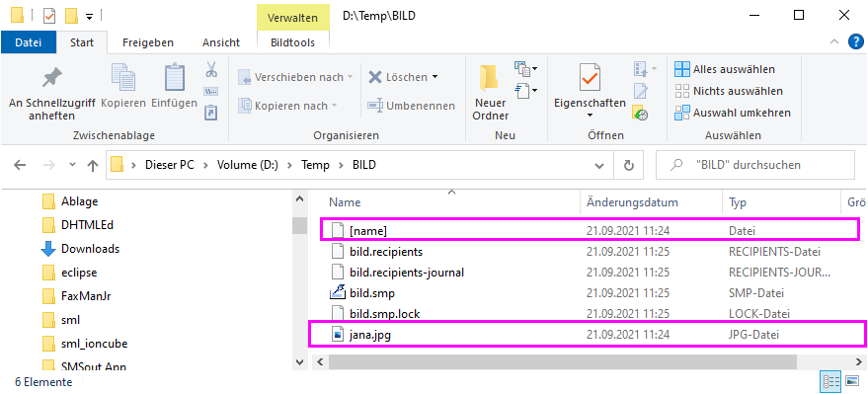The width and height of the screenshot is (868, 394).
Task: Open the Datei menu tab
Action: click(x=29, y=42)
